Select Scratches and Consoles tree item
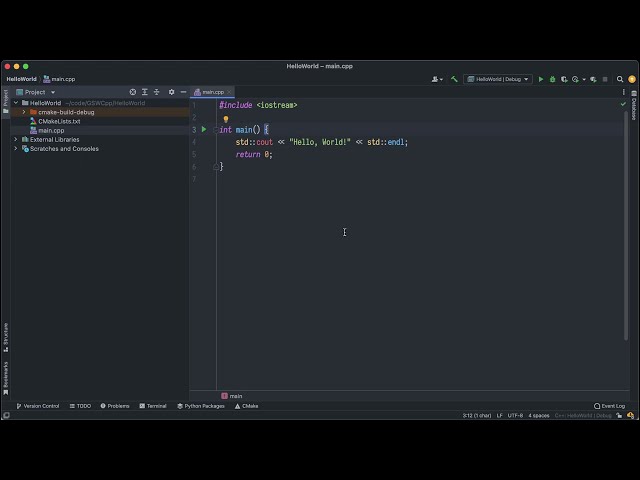The height and width of the screenshot is (480, 640). pyautogui.click(x=100, y=149)
